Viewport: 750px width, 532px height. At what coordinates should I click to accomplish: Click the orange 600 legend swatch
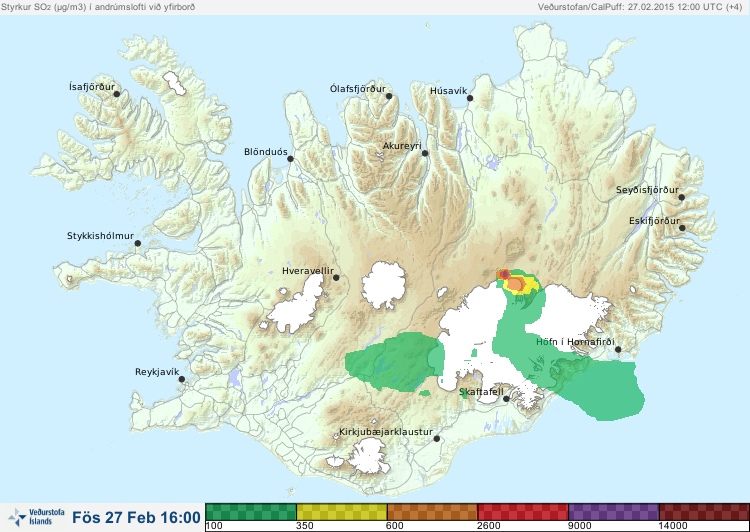[x=432, y=512]
